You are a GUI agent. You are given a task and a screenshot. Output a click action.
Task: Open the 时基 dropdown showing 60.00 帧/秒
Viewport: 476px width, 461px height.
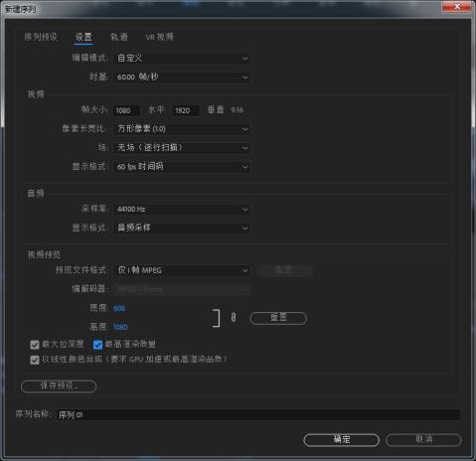point(182,77)
